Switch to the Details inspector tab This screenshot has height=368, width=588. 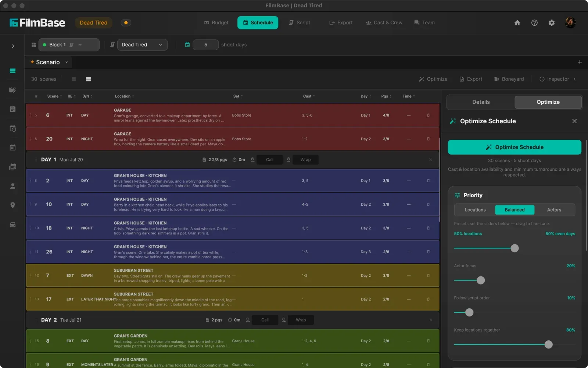click(x=481, y=102)
